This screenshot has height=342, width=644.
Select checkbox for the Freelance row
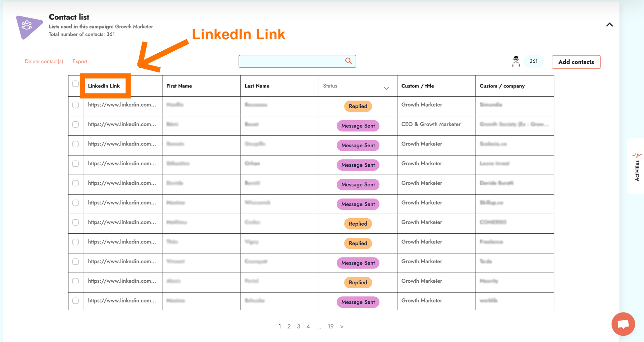[75, 242]
